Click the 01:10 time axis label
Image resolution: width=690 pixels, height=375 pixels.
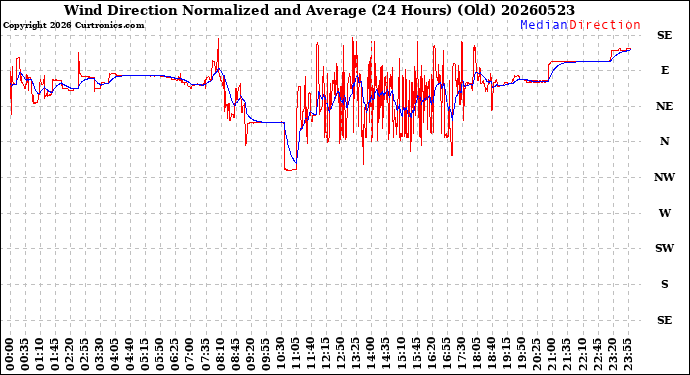[40, 354]
